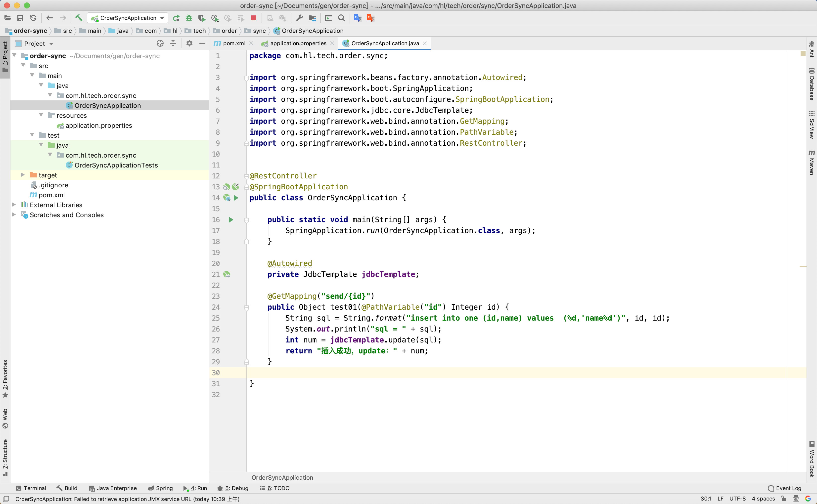
Task: Expand the target folder in project tree
Action: point(23,175)
